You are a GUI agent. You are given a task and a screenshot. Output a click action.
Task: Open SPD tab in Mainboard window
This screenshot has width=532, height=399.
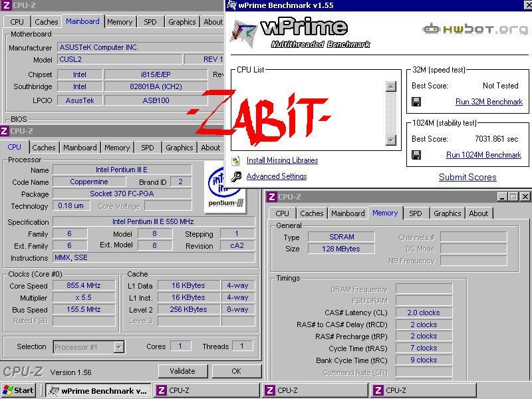150,22
